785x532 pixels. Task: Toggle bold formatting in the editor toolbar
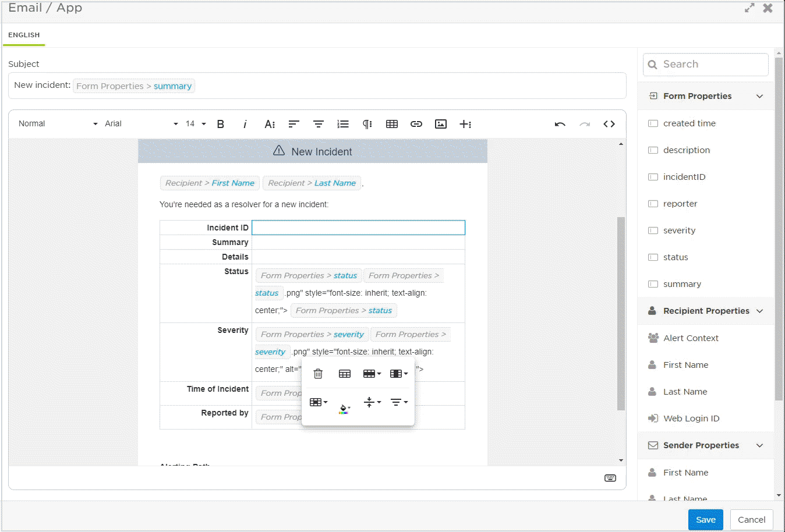click(221, 124)
